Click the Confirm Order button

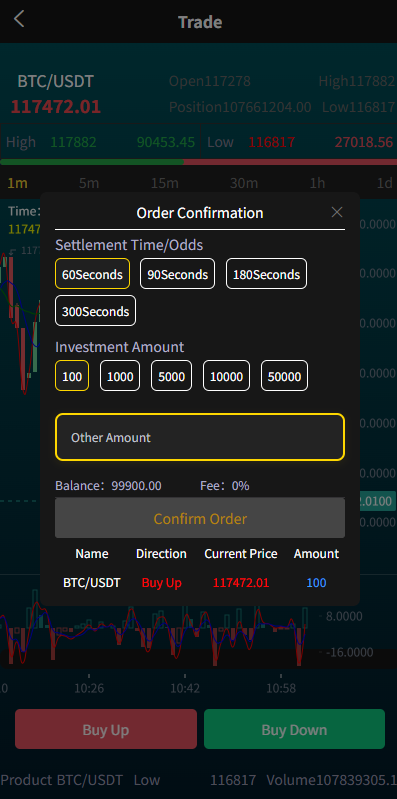tap(200, 518)
